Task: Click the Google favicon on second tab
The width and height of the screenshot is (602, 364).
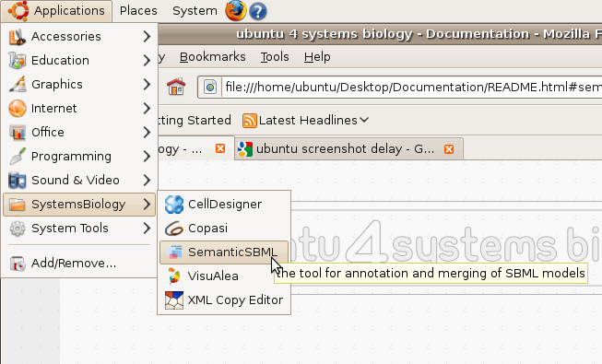Action: coord(245,149)
